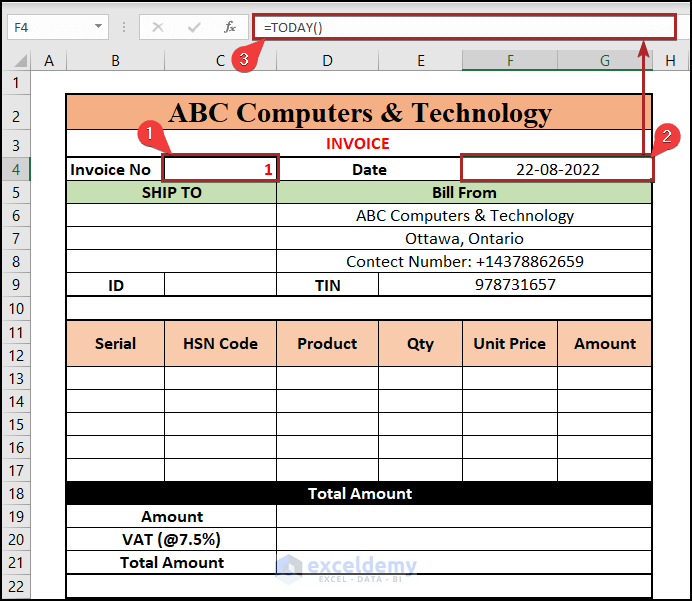Click the SHIP TO header cell
692x601 pixels.
[171, 192]
